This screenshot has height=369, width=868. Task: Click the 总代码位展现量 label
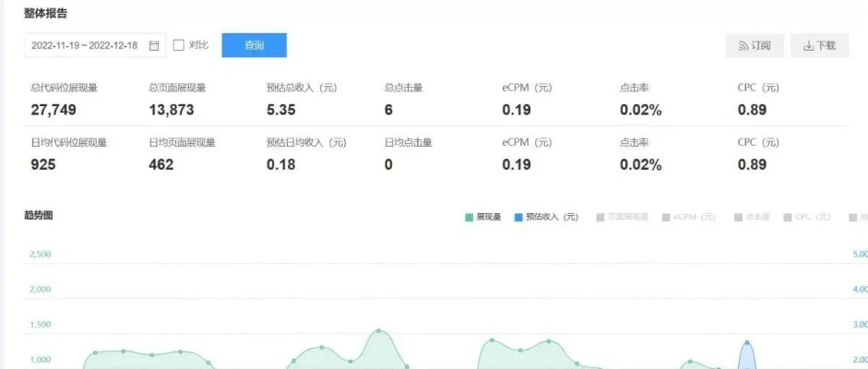[x=65, y=88]
